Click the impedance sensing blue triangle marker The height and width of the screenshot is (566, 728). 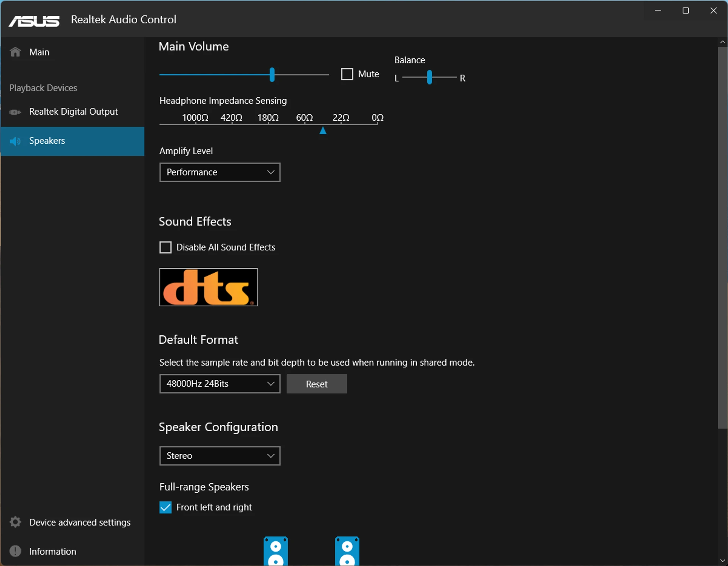pyautogui.click(x=323, y=131)
